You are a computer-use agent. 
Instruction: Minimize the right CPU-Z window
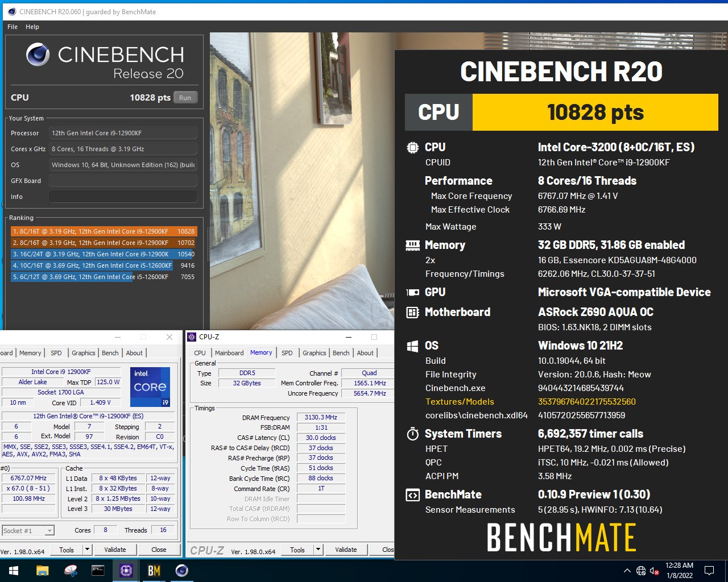(349, 337)
